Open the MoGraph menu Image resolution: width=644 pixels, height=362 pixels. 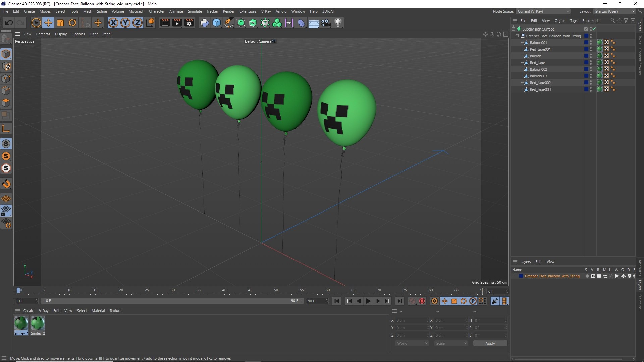click(136, 11)
